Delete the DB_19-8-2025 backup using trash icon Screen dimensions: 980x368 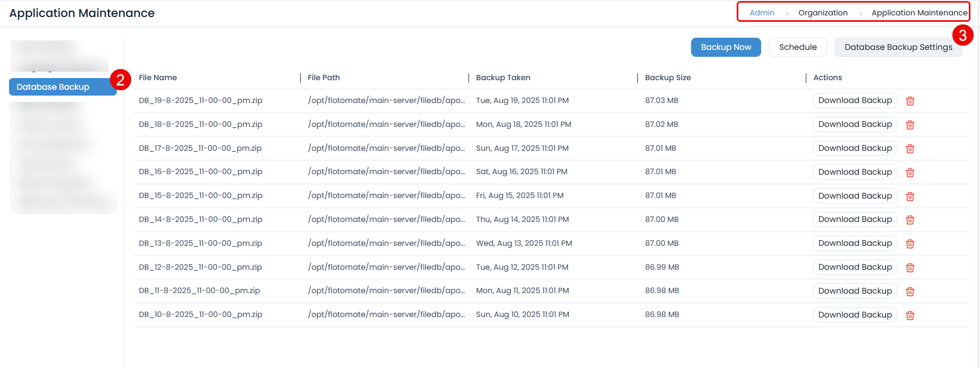(910, 101)
